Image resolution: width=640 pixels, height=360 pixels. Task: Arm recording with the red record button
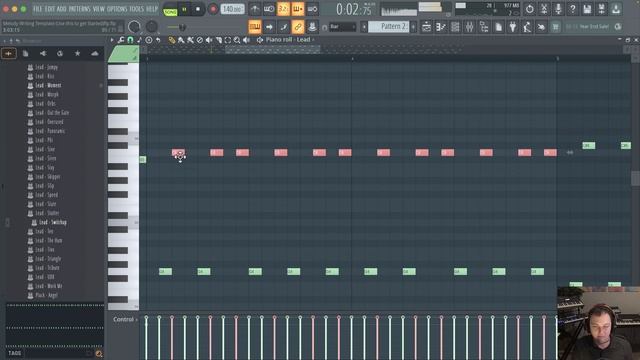[x=213, y=9]
